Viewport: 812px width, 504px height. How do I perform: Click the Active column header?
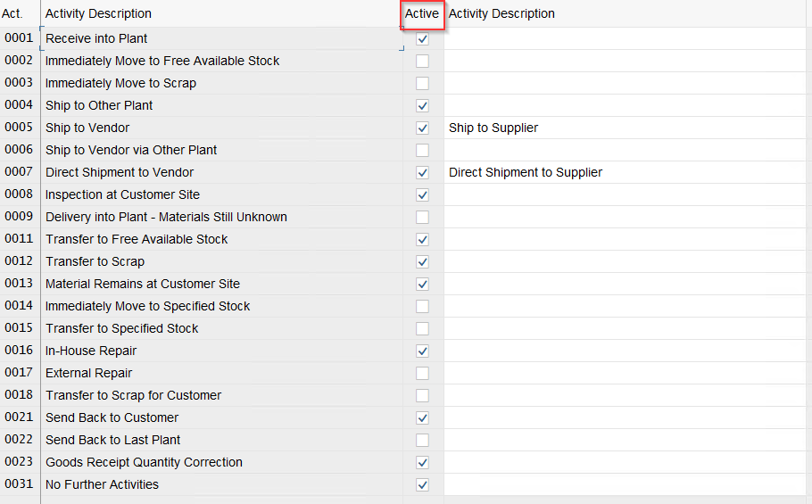point(422,13)
